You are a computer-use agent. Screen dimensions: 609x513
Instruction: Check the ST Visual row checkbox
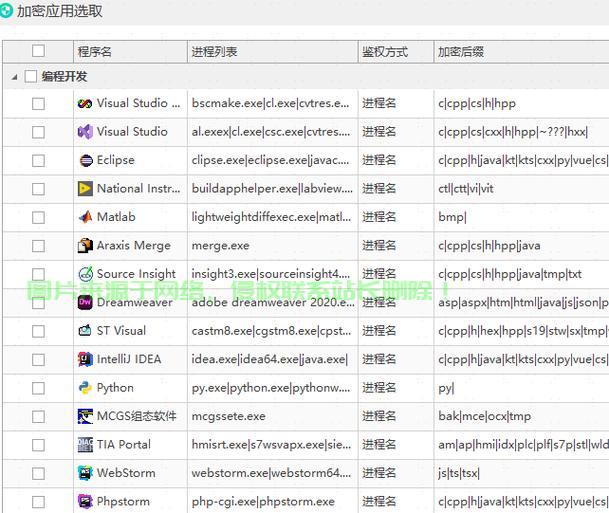click(x=38, y=331)
